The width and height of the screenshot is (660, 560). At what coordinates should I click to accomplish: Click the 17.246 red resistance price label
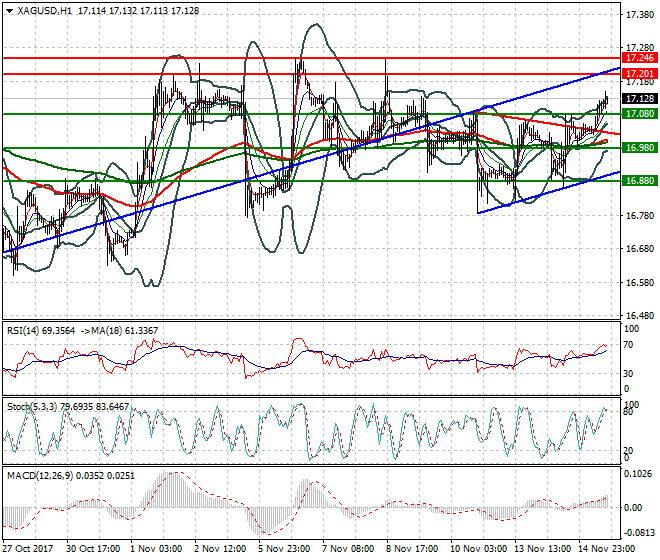click(639, 58)
